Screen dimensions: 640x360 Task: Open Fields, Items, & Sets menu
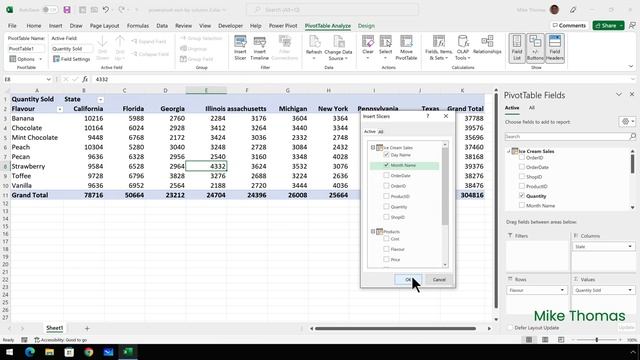(x=438, y=47)
